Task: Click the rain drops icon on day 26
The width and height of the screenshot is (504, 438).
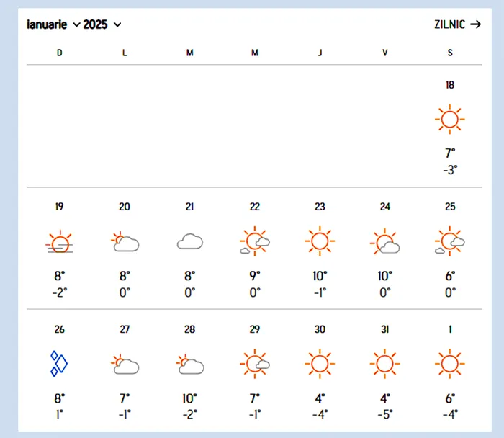Action: coord(59,363)
